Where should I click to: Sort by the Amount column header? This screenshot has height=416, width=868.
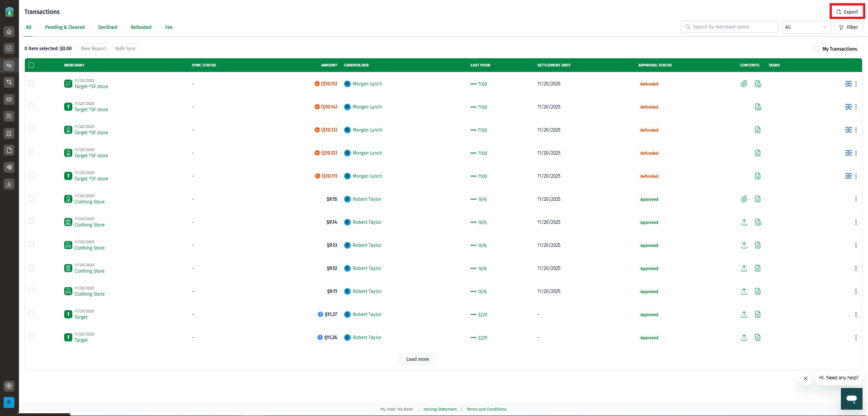click(329, 65)
